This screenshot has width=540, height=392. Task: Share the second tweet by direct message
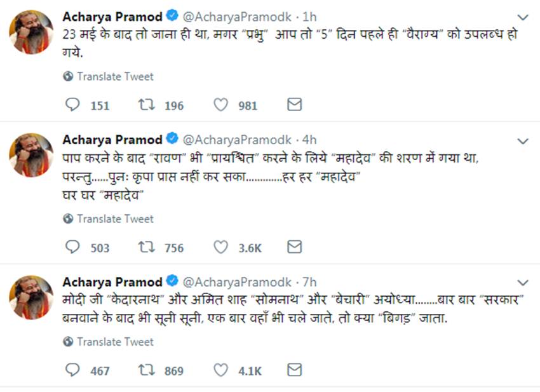294,247
